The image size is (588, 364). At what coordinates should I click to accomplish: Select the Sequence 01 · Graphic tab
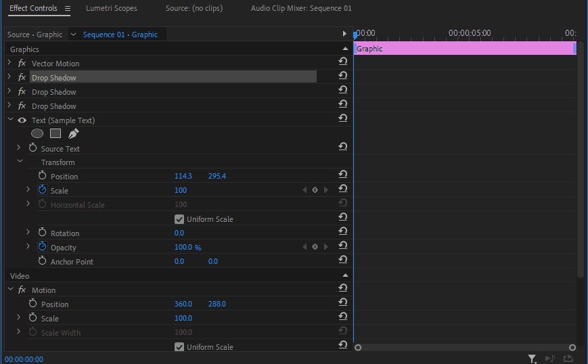pos(120,35)
